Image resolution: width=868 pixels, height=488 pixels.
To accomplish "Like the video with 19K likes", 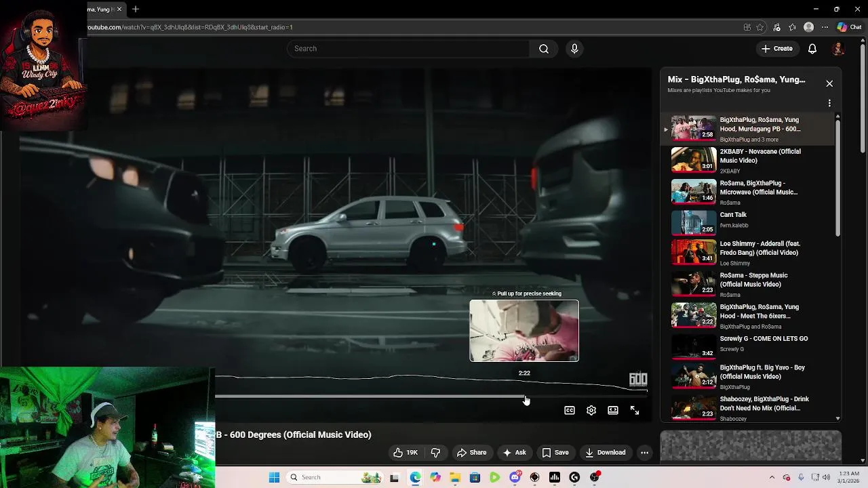I will coord(406,453).
